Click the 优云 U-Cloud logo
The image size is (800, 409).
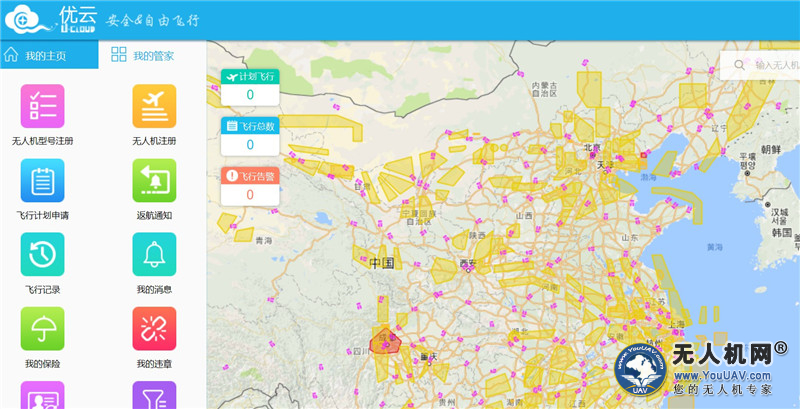pyautogui.click(x=50, y=20)
